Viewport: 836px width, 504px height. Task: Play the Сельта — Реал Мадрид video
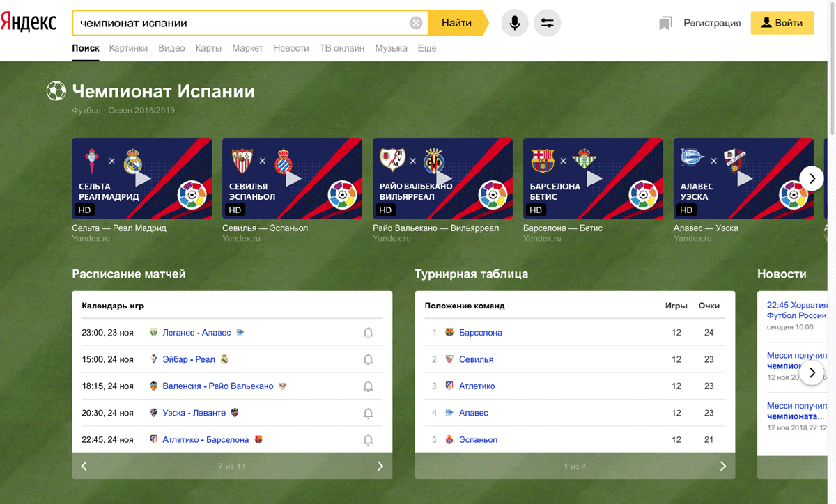(141, 179)
